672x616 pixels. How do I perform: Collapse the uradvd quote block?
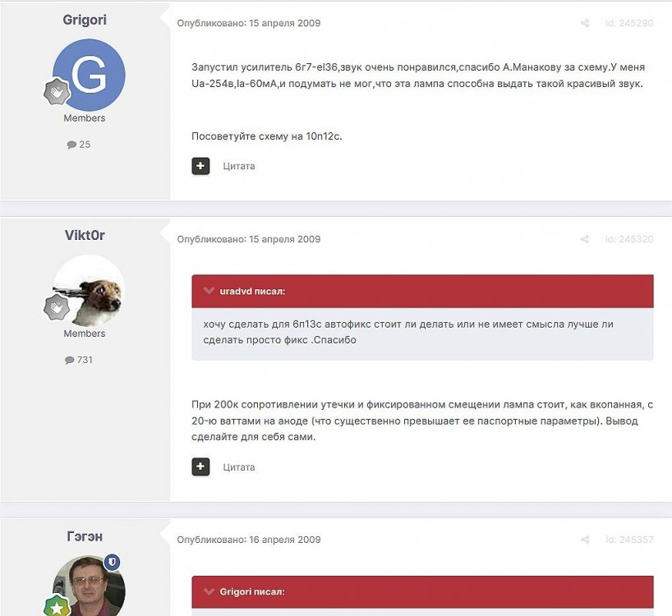(x=209, y=291)
